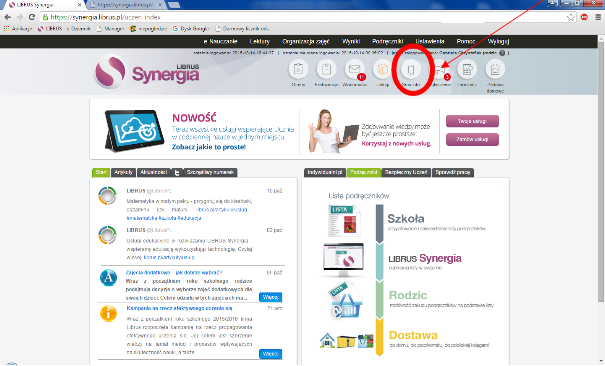Switch to the Start tab
This screenshot has height=366, width=605.
pyautogui.click(x=101, y=172)
